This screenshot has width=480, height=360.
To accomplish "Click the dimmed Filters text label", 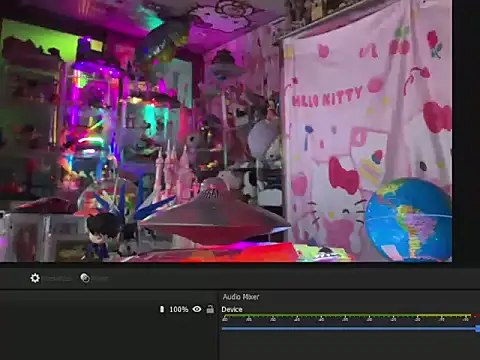I will [x=100, y=279].
